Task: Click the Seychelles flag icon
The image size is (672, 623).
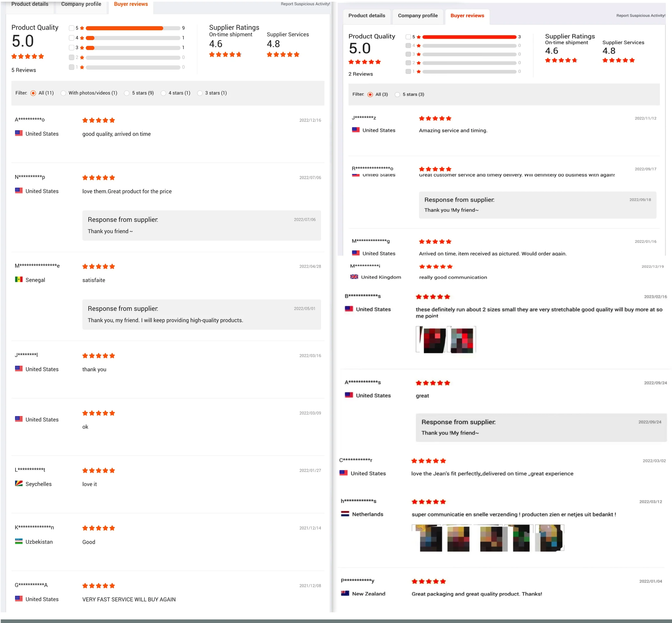Action: pyautogui.click(x=19, y=484)
